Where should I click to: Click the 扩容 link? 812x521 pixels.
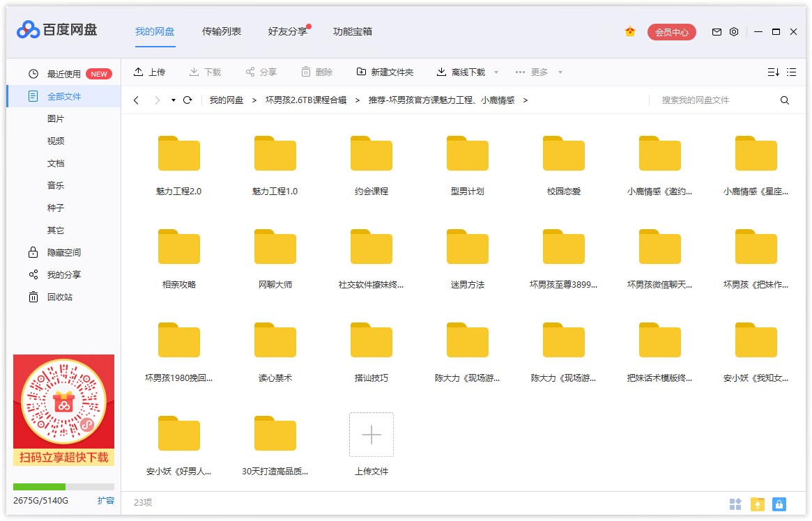(x=105, y=501)
